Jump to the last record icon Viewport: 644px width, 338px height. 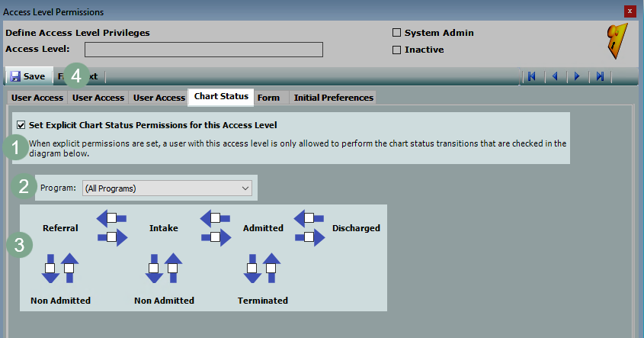[601, 76]
